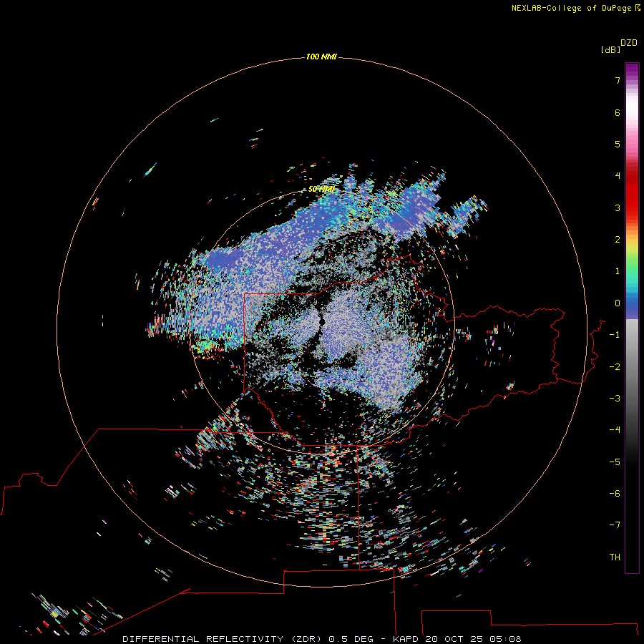Viewport: 644px width, 644px height.
Task: Click the -2 value on the color scale
Action: click(615, 367)
